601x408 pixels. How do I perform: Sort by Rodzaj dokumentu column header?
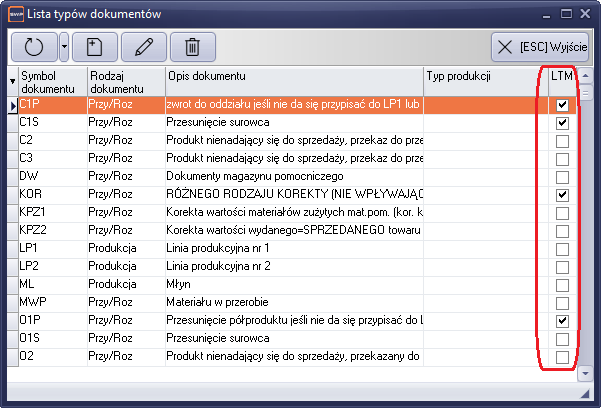click(124, 82)
